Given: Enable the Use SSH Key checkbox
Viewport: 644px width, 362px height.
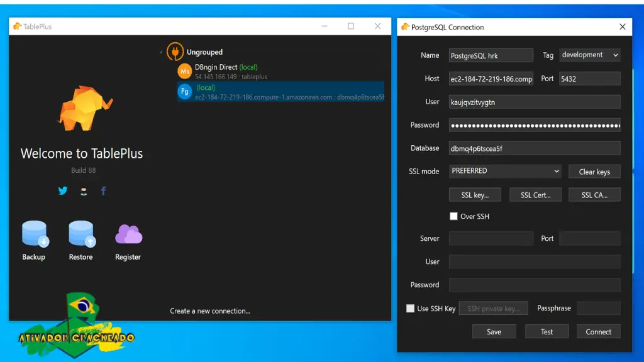Looking at the screenshot, I should (410, 308).
